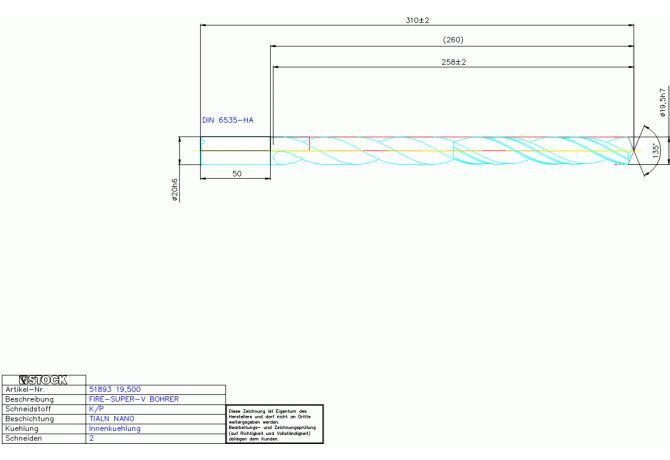Select the FIRE-SUPER-V BOHRER description value

[x=134, y=399]
